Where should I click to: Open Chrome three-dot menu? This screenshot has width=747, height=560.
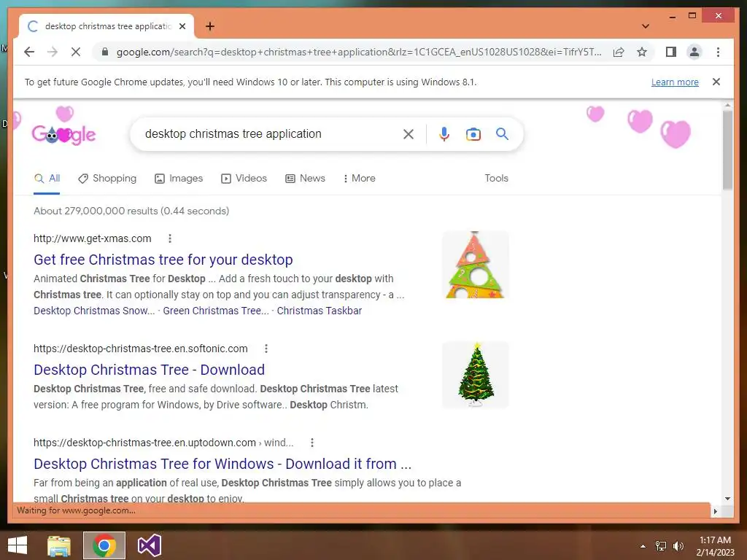(718, 52)
